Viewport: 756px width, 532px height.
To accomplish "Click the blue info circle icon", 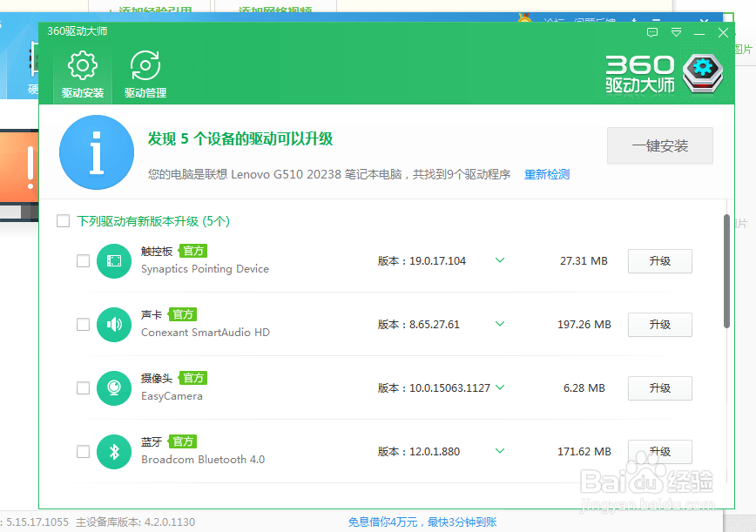I will (x=97, y=152).
